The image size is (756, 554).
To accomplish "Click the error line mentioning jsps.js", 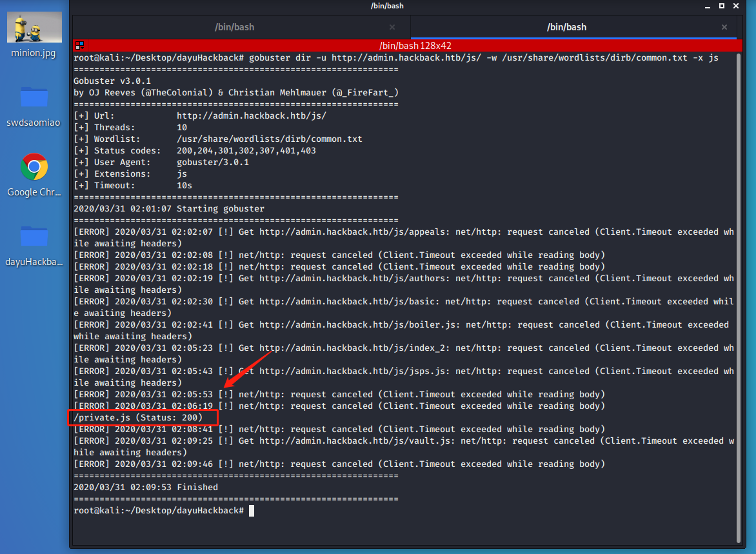I will click(x=404, y=377).
